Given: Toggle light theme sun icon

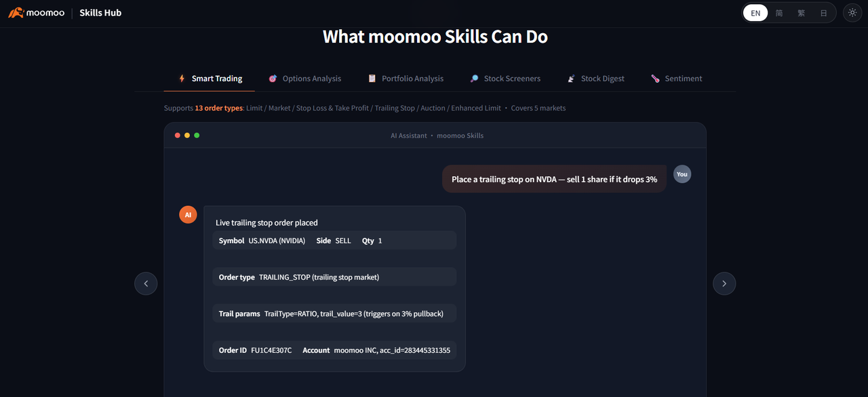Looking at the screenshot, I should pyautogui.click(x=852, y=13).
